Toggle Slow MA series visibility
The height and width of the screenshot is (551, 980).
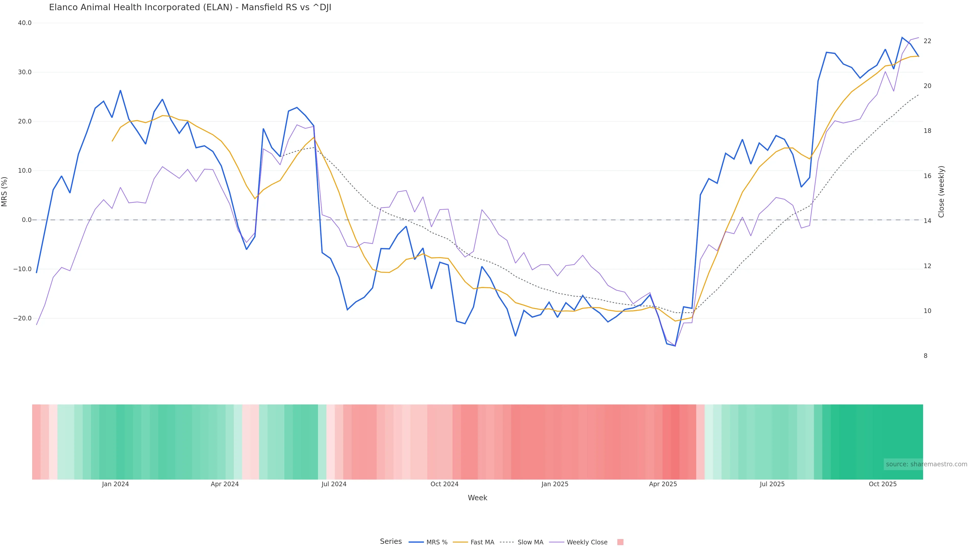pos(530,542)
